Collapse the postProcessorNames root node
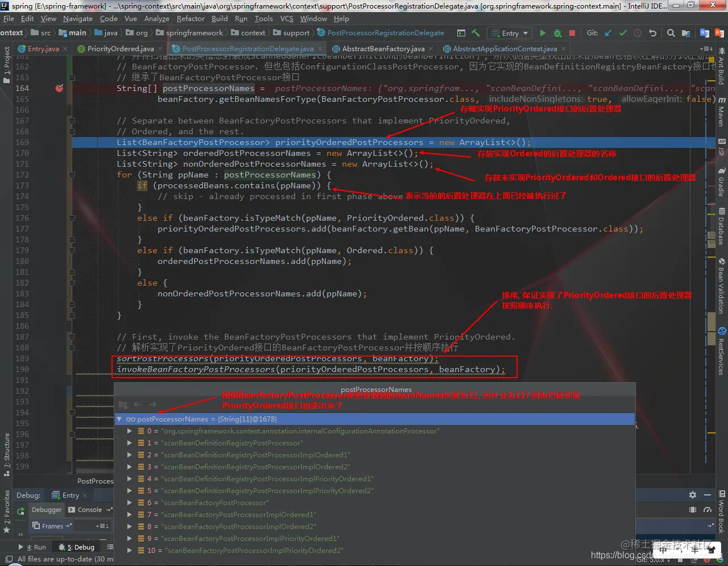 [x=119, y=419]
